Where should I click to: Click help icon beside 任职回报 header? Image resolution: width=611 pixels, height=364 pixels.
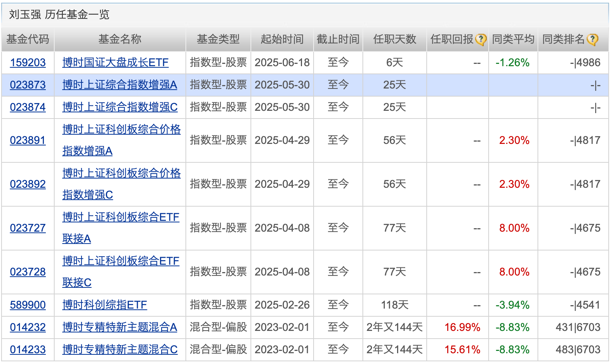pyautogui.click(x=481, y=40)
